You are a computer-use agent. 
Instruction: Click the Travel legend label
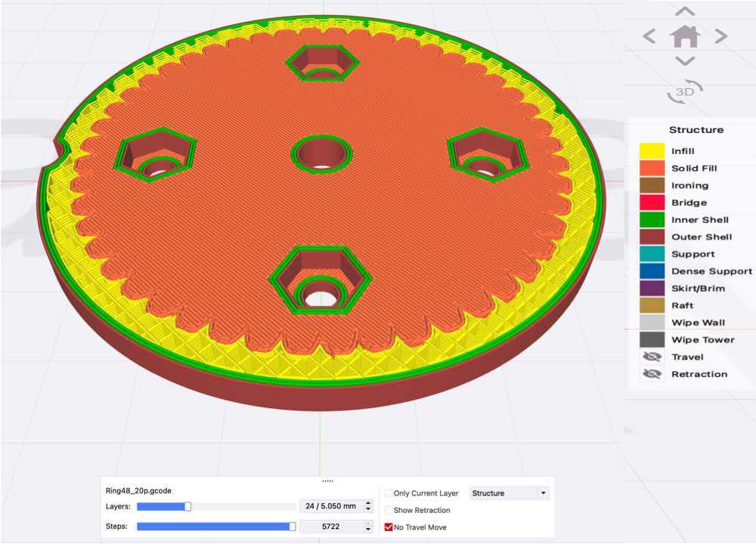(687, 357)
